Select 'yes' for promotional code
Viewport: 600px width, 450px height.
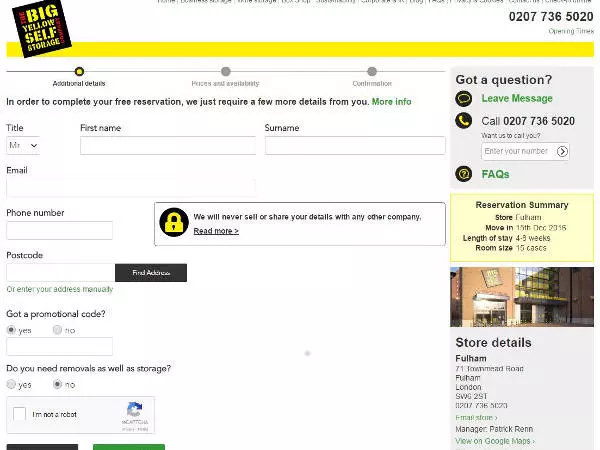[12, 330]
